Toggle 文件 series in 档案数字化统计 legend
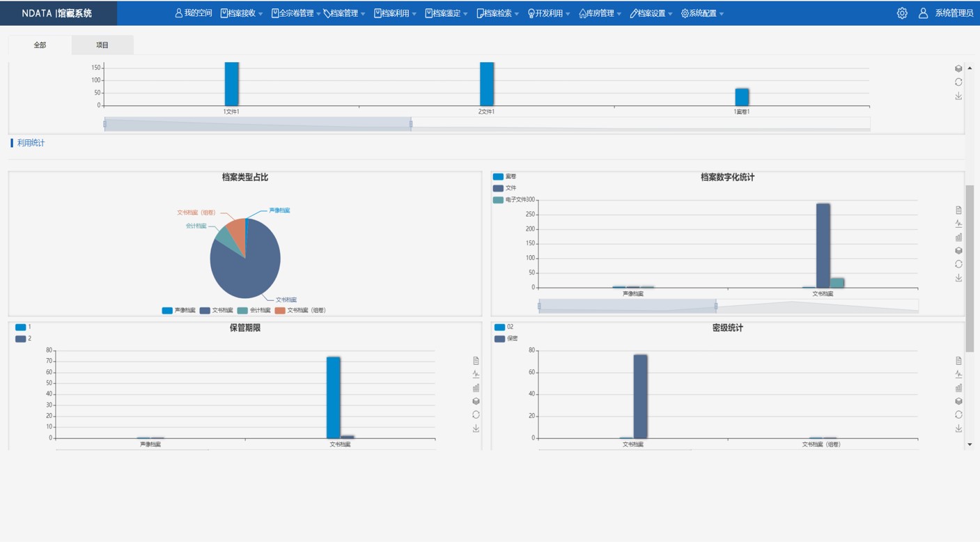980x542 pixels. point(505,188)
